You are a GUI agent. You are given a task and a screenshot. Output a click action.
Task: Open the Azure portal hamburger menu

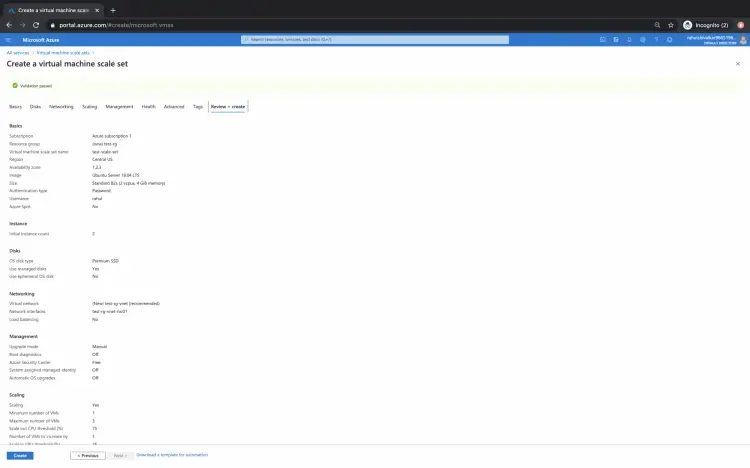pos(9,40)
